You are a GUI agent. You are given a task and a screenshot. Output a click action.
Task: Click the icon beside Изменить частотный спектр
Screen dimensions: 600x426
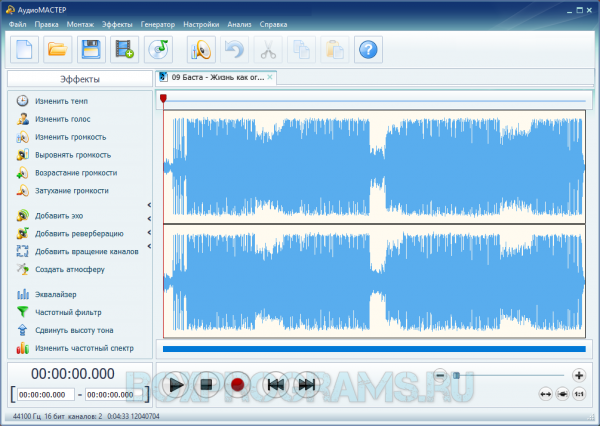point(23,348)
